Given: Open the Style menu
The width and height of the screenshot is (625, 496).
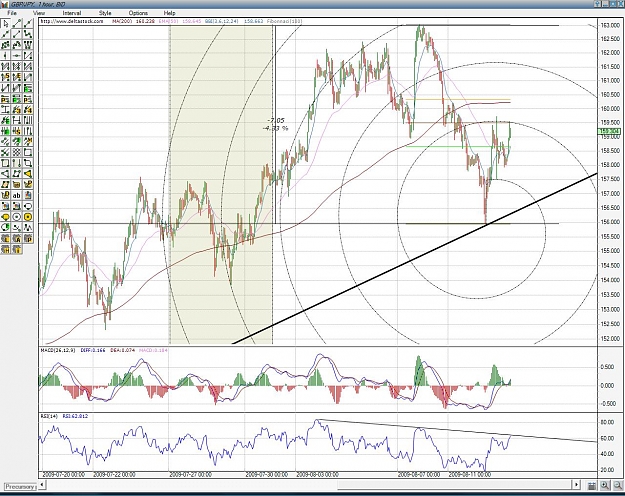Looking at the screenshot, I should click(x=105, y=13).
